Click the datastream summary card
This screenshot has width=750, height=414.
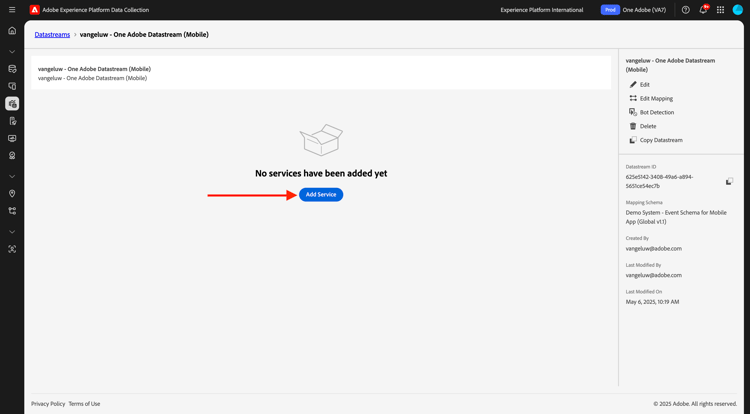[321, 73]
